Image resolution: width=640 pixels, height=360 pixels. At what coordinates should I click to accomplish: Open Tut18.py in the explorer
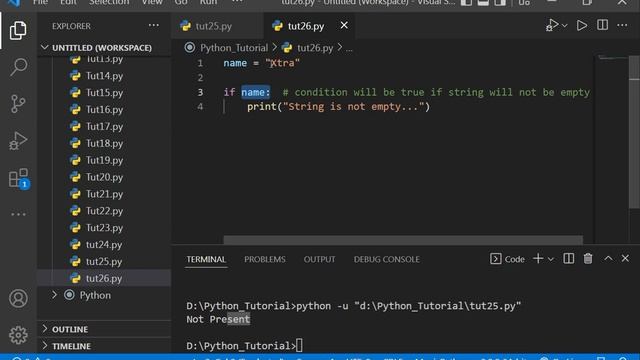pos(104,143)
